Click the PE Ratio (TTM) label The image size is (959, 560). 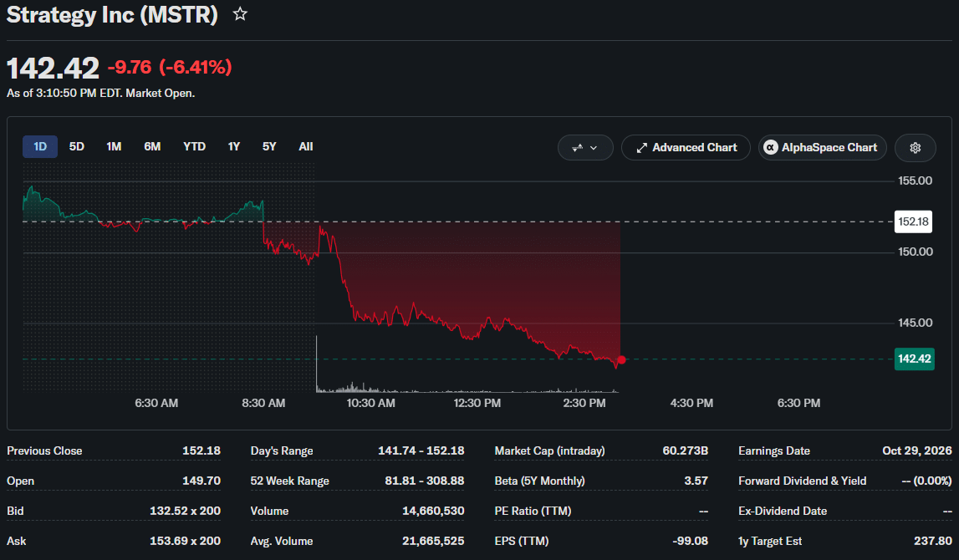tap(533, 511)
